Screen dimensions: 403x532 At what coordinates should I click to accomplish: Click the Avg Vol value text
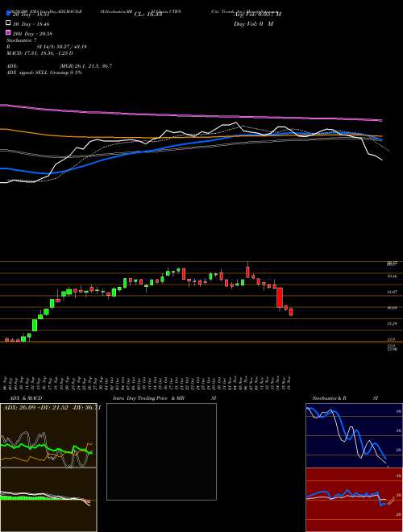pos(257,15)
